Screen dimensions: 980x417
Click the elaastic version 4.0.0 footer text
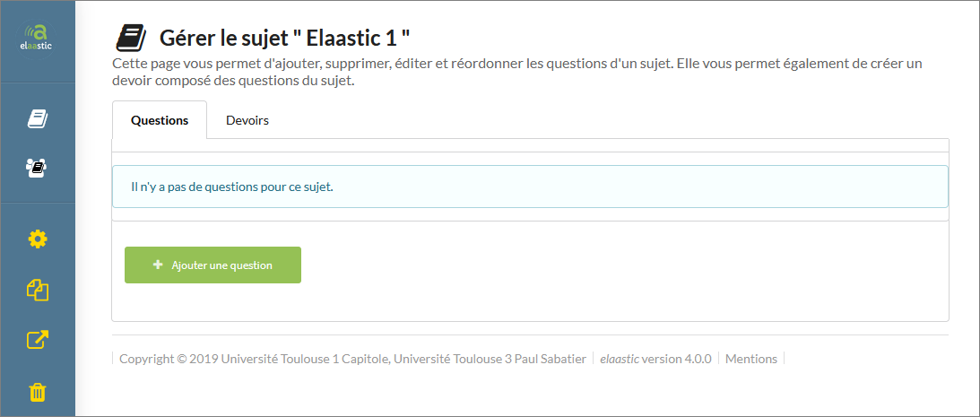click(x=655, y=359)
